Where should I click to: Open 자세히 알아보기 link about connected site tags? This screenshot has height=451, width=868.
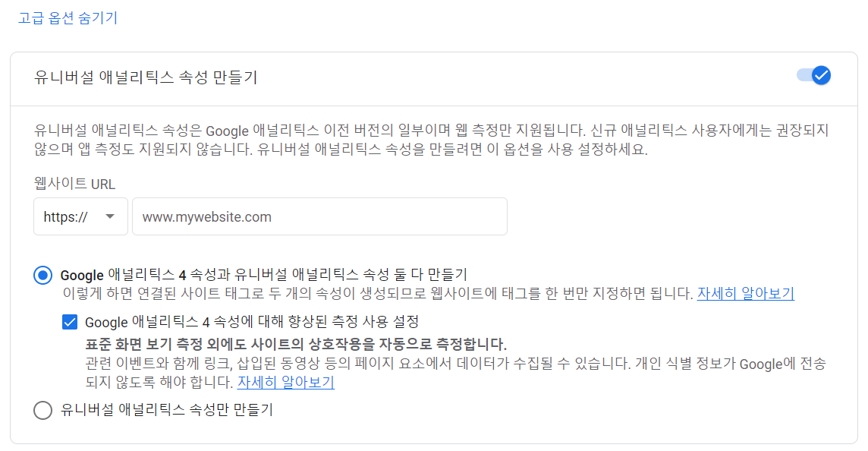746,292
